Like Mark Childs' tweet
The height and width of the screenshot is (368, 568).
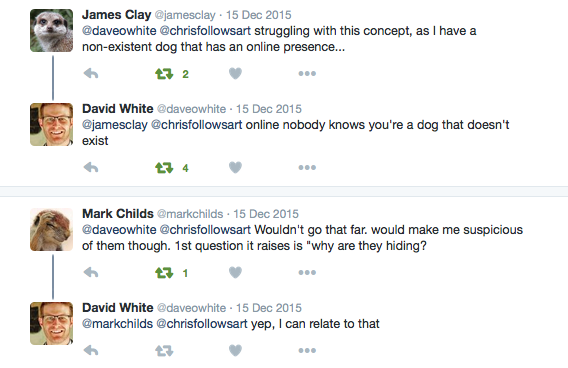tap(235, 272)
